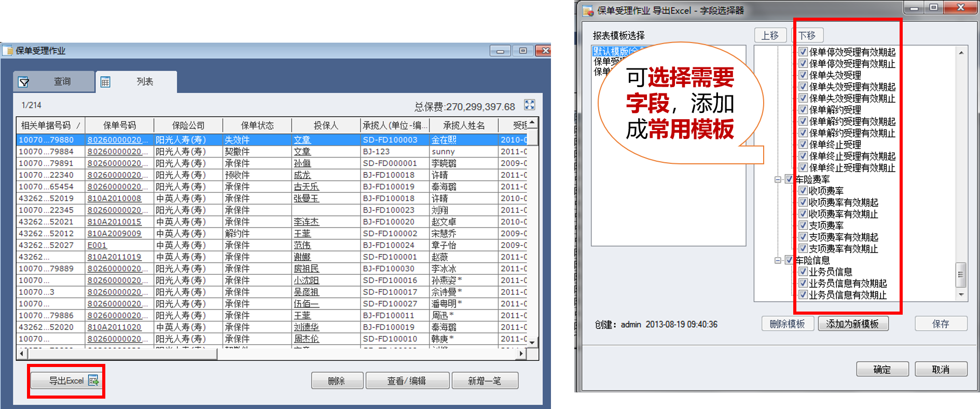Click the fullscreen expand icon beside total premium
The height and width of the screenshot is (409, 980).
tap(529, 105)
